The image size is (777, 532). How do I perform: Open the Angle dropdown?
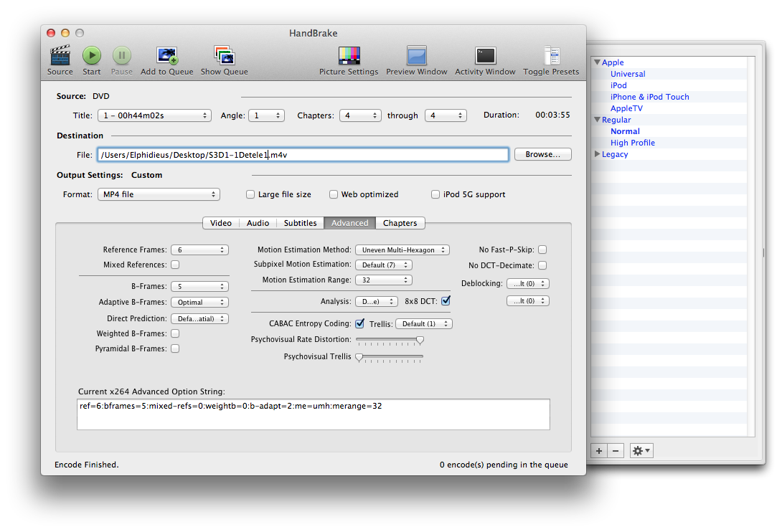point(267,115)
